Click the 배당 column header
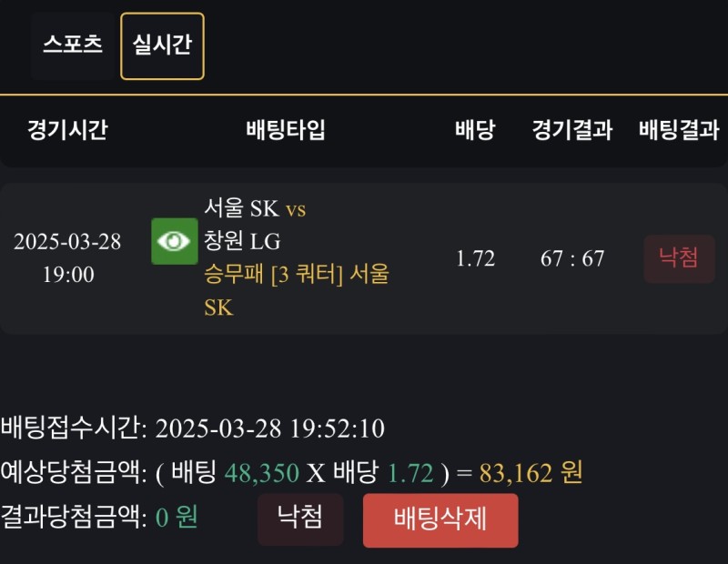 click(x=474, y=130)
